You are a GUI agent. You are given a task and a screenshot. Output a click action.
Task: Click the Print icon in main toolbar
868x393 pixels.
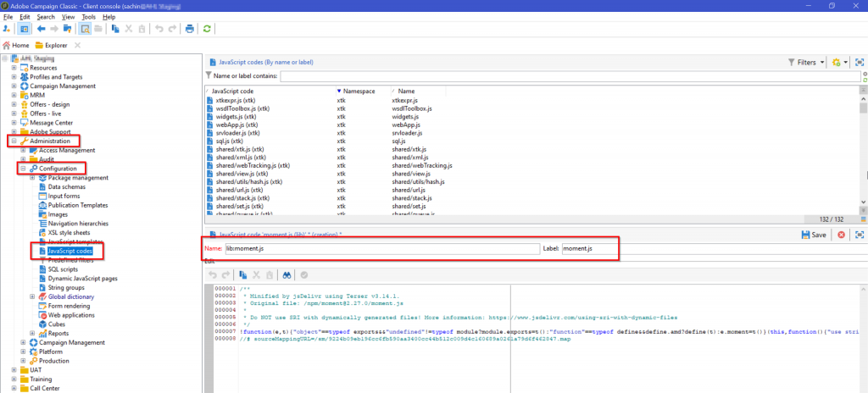tap(190, 29)
